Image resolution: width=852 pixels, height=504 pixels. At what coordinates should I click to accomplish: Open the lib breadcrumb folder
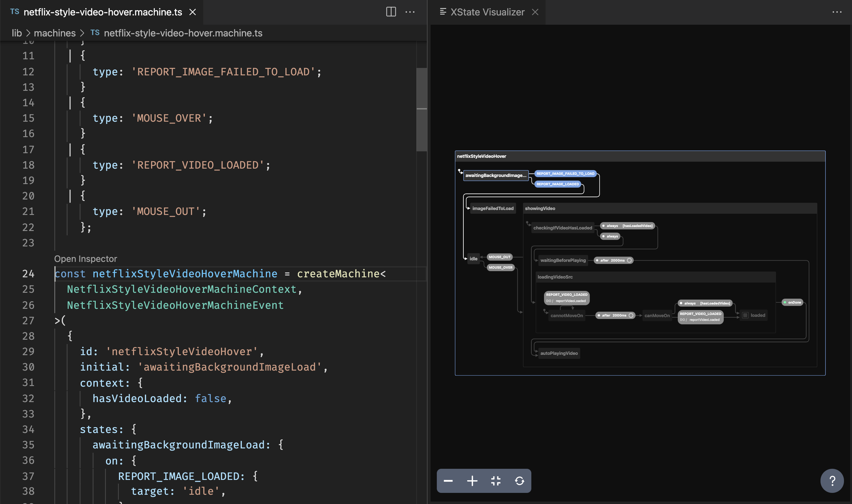(17, 33)
